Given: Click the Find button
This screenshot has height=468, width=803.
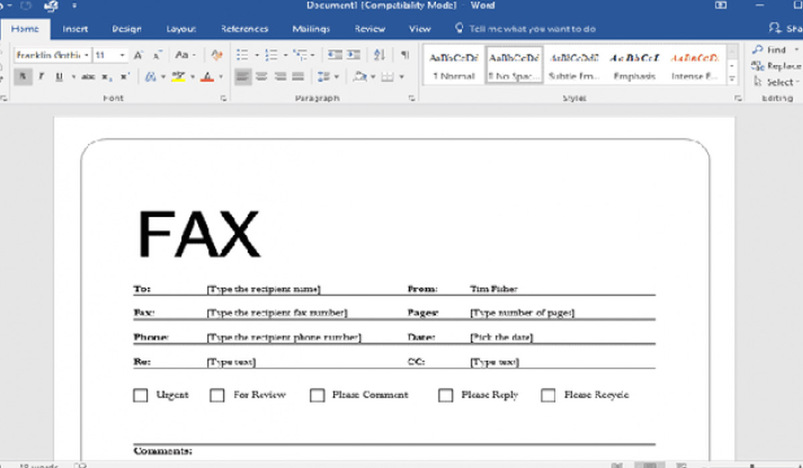Looking at the screenshot, I should [x=769, y=50].
